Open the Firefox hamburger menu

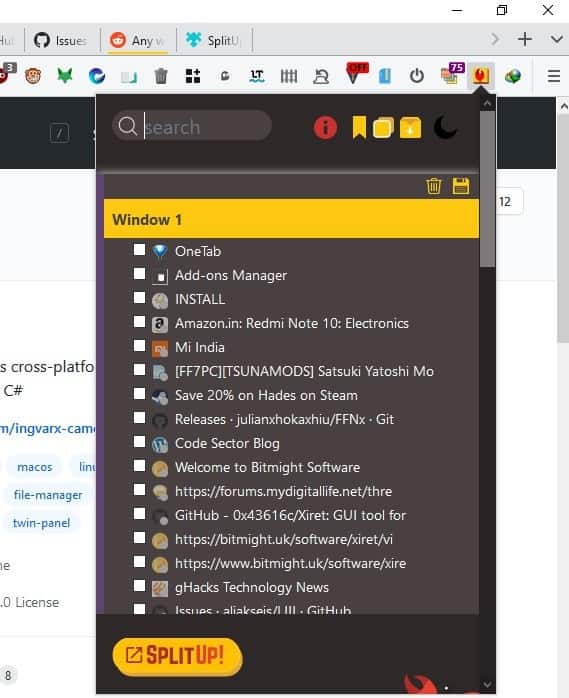pyautogui.click(x=553, y=76)
